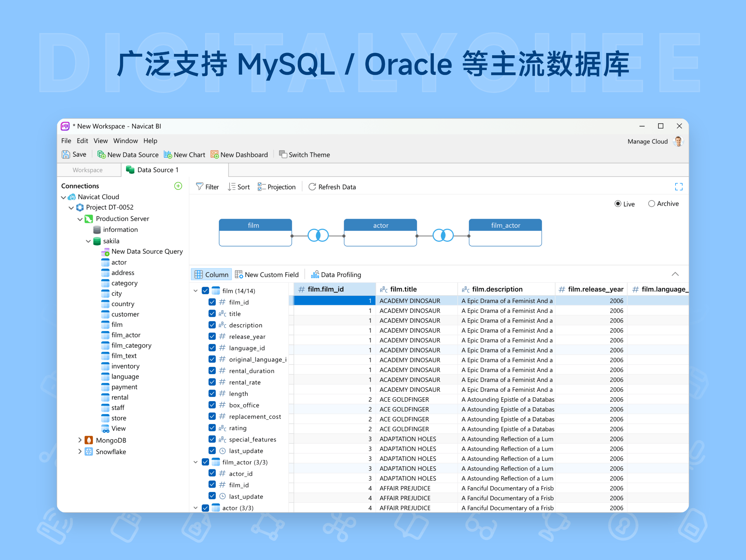746x560 pixels.
Task: Select the Live radio button
Action: (618, 203)
